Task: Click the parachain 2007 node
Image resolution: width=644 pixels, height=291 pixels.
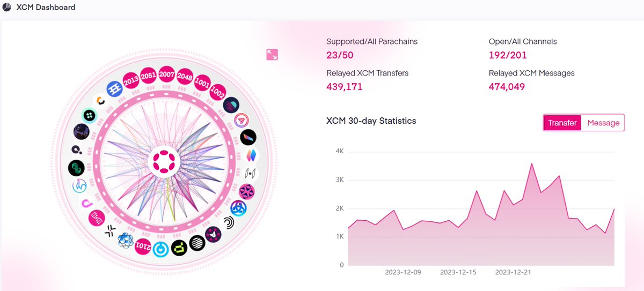Action: (167, 74)
